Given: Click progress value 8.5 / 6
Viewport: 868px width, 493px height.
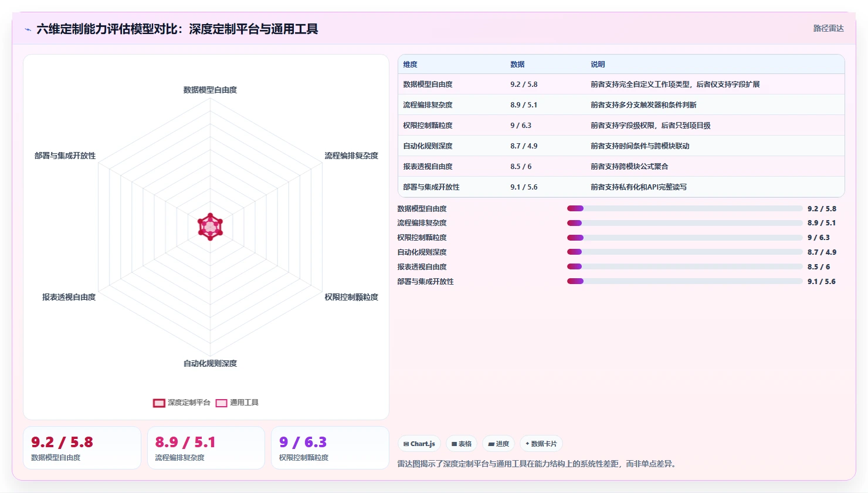Looking at the screenshot, I should point(819,267).
